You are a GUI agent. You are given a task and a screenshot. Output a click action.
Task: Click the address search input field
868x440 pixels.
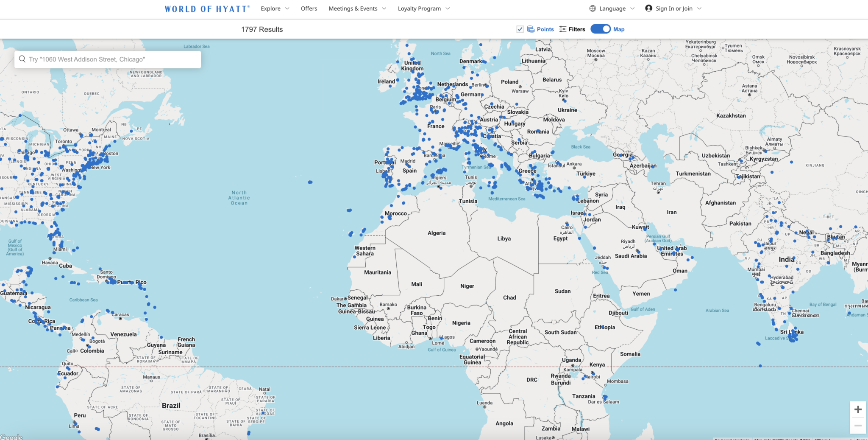[108, 59]
